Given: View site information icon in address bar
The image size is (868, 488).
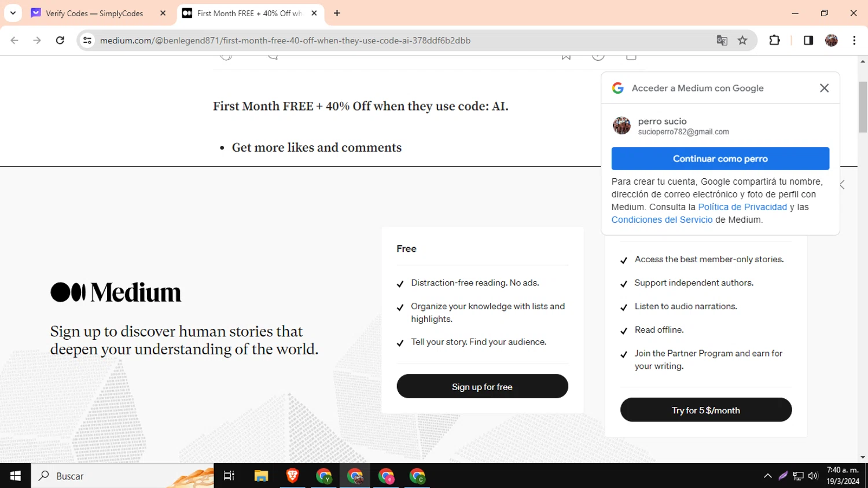Looking at the screenshot, I should click(x=87, y=41).
